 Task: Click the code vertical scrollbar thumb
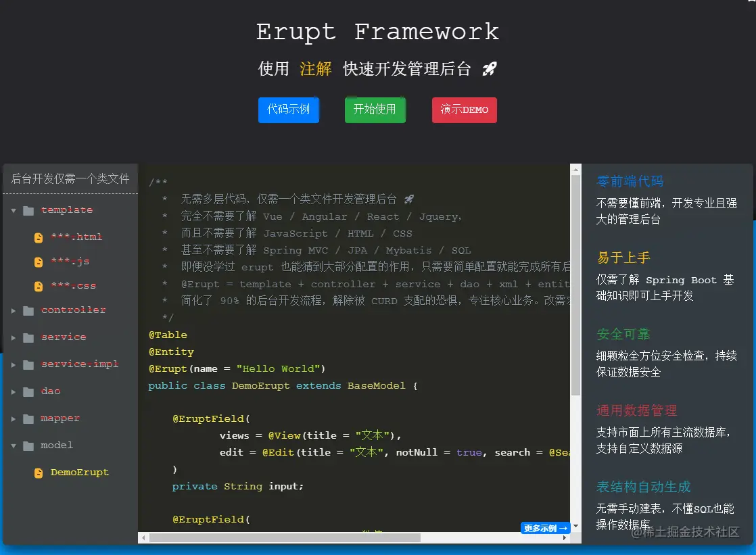tap(575, 285)
